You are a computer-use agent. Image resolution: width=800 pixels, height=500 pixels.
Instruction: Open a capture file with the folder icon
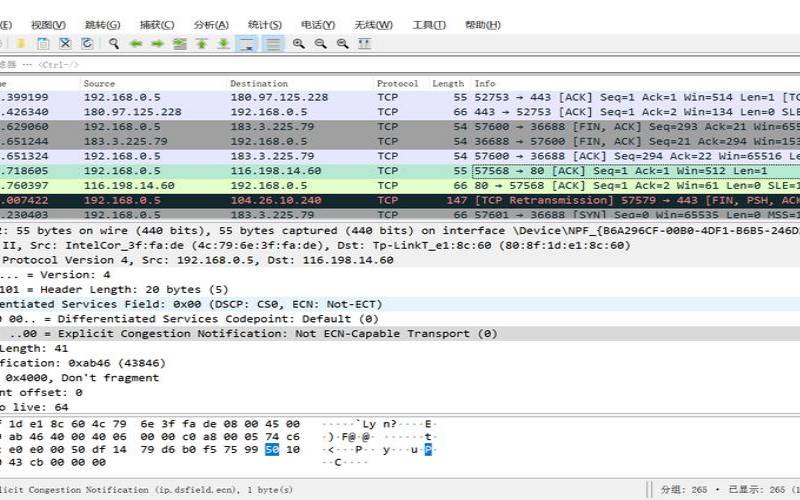tap(21, 43)
